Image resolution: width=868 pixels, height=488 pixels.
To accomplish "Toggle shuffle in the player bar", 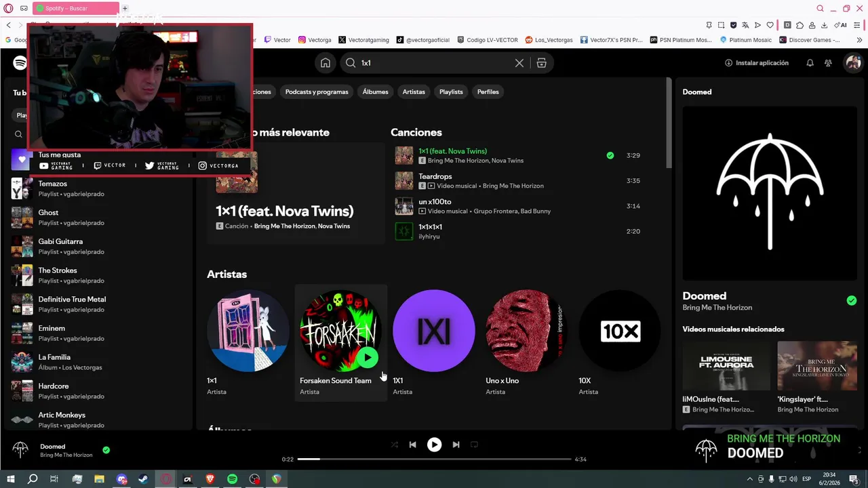I will pos(394,445).
